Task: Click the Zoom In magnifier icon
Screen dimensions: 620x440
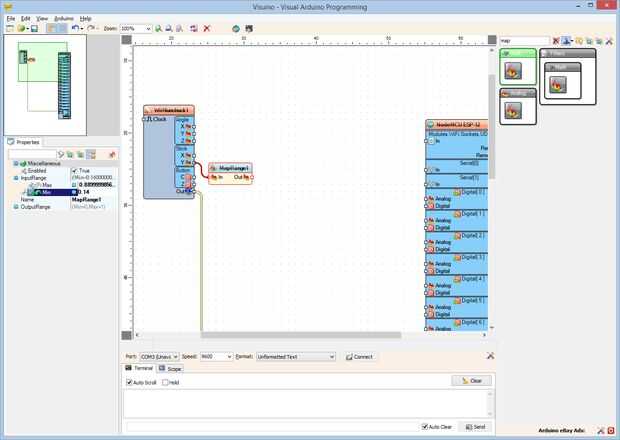Action: pyautogui.click(x=159, y=28)
